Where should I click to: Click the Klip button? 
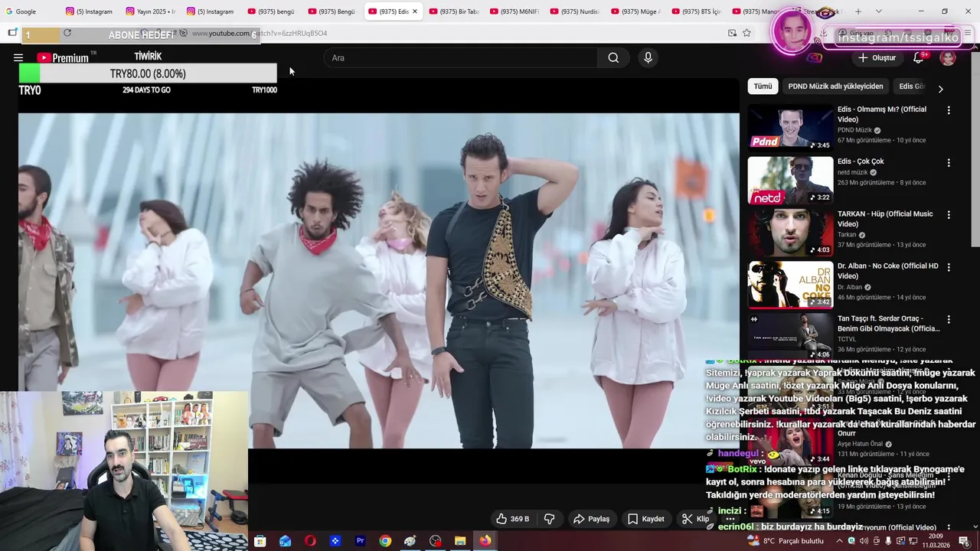(695, 519)
